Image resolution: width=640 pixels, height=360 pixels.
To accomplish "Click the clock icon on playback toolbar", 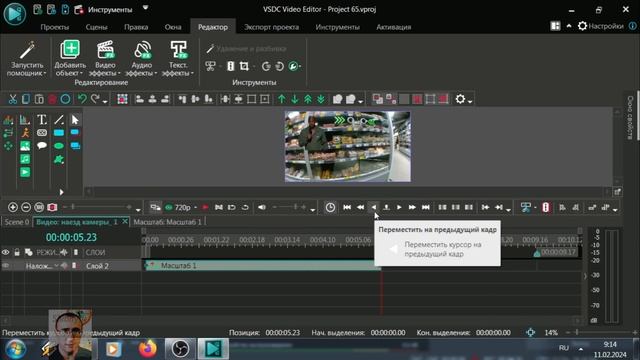I will (x=330, y=207).
